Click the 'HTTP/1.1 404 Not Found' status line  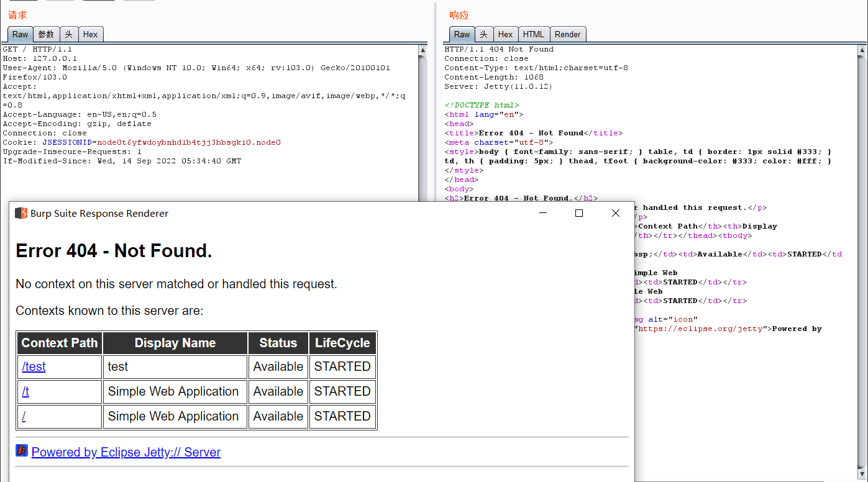499,49
